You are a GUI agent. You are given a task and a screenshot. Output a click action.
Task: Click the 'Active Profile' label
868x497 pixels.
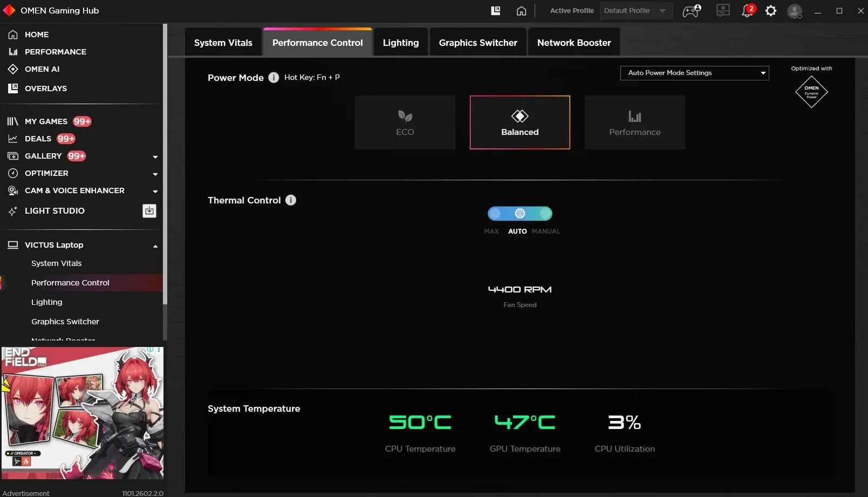[572, 11]
